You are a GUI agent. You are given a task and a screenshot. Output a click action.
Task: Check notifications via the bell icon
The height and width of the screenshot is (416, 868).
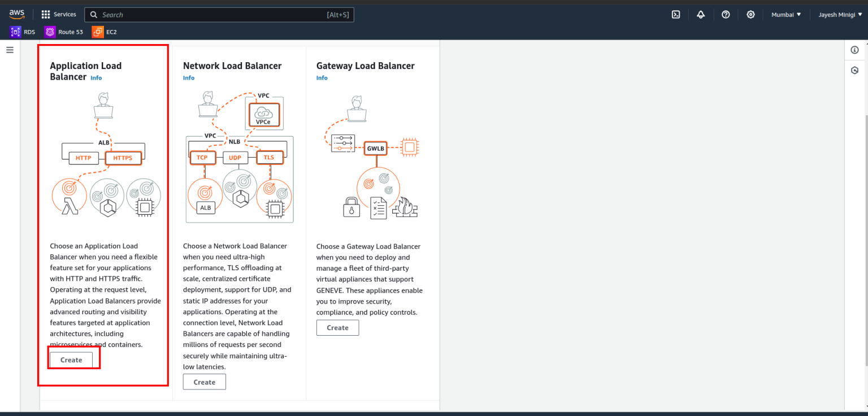tap(701, 14)
